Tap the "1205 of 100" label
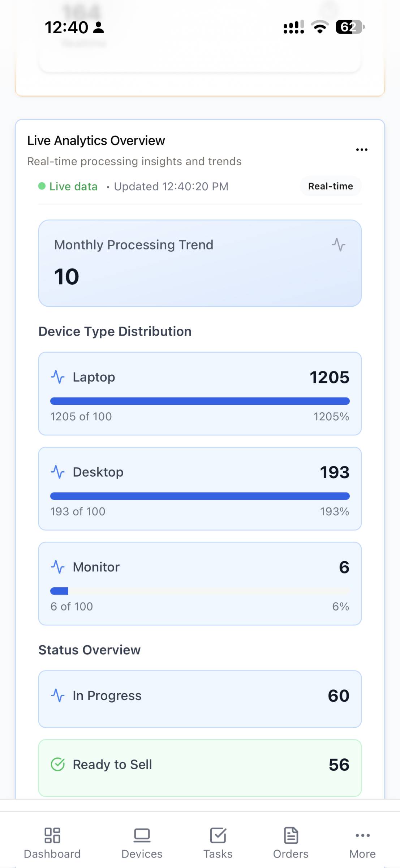This screenshot has width=400, height=868. (x=81, y=416)
